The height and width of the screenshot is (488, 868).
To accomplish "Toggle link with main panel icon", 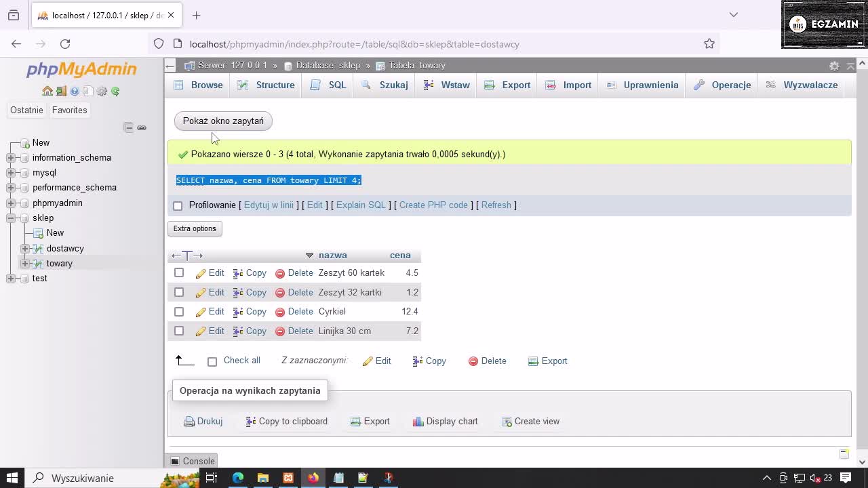I will coord(142,127).
